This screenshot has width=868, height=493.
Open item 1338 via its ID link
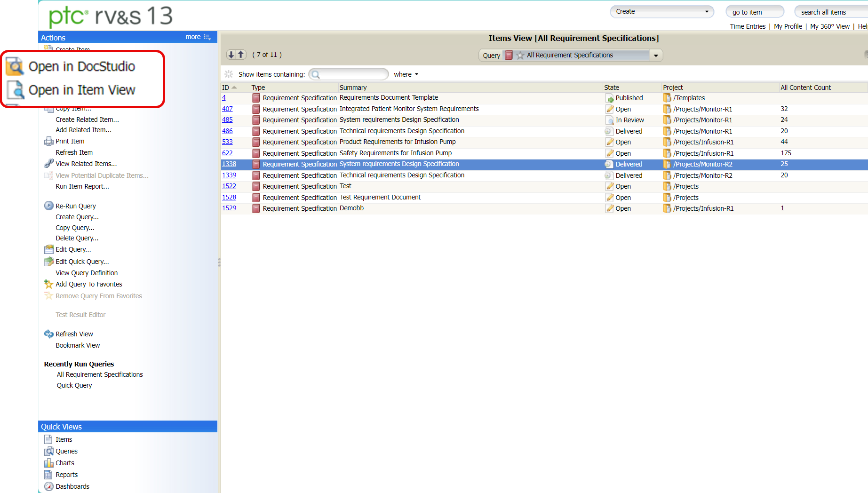[x=229, y=164]
